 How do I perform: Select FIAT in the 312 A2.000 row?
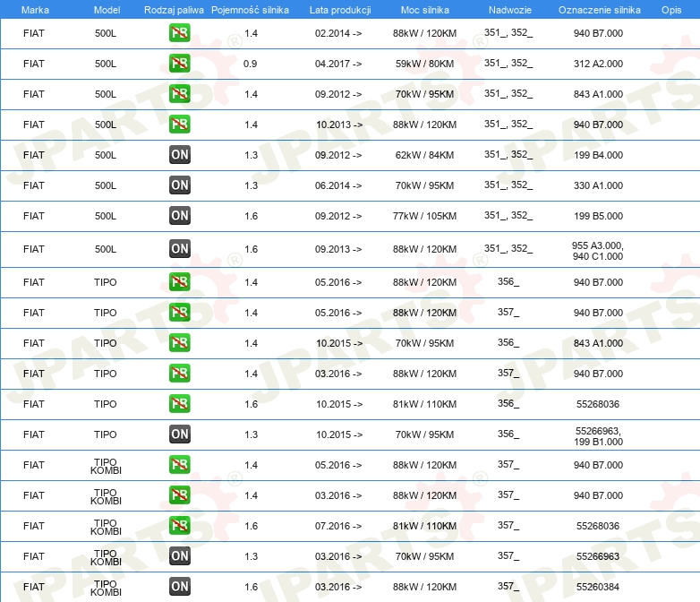pyautogui.click(x=33, y=64)
